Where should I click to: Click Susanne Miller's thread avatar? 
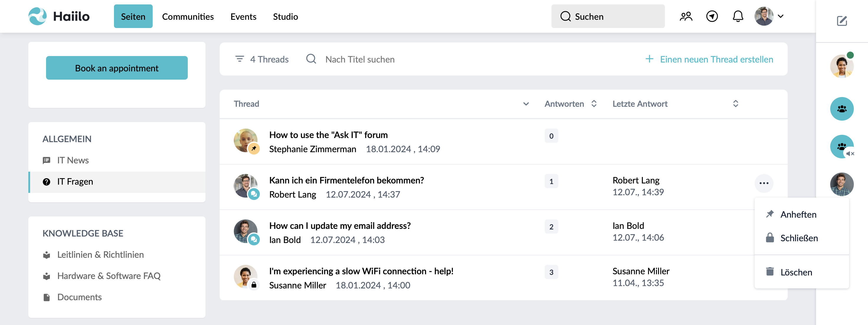click(246, 277)
